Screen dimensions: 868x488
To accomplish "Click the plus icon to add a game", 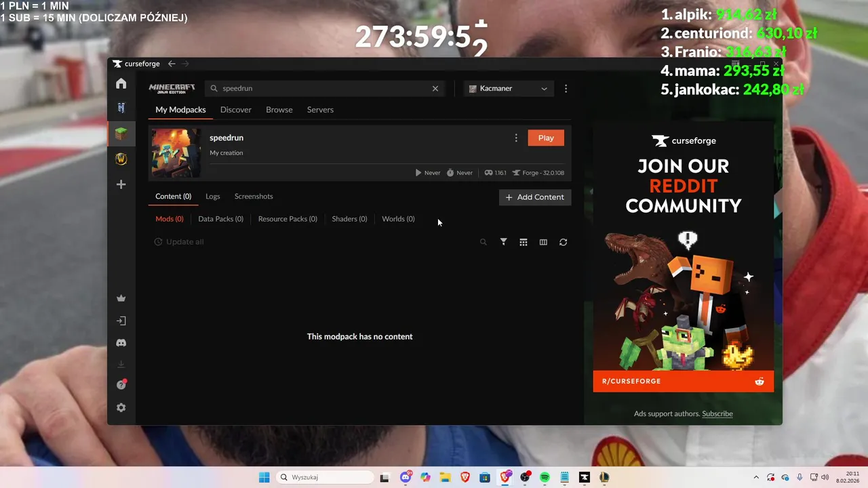I will coord(121,184).
